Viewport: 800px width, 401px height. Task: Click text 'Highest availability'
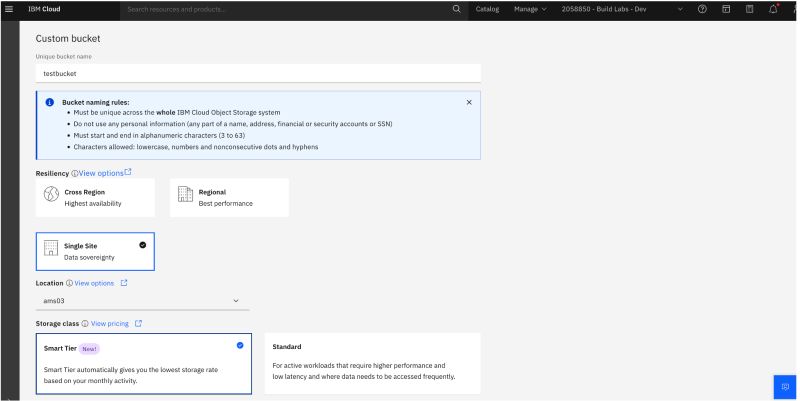tap(93, 204)
